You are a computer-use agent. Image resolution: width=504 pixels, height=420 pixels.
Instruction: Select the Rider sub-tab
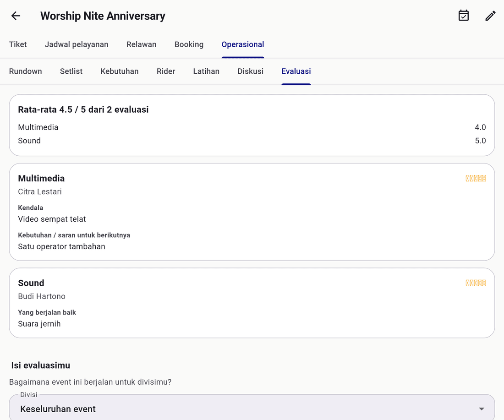[166, 71]
